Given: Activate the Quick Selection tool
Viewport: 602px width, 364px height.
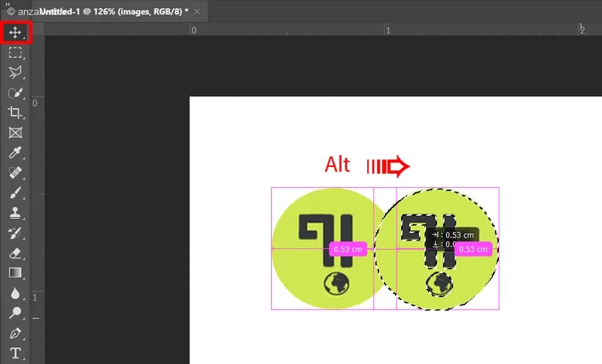Looking at the screenshot, I should pos(15,93).
